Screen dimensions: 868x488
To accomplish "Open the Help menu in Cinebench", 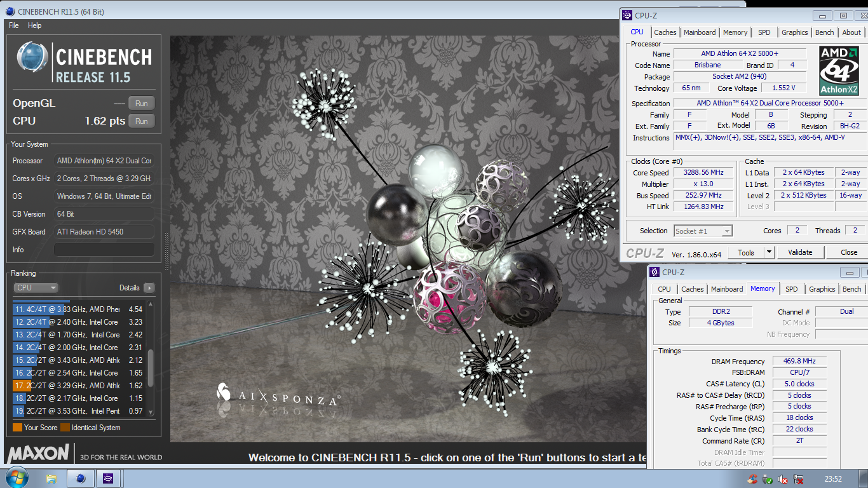I will click(x=35, y=25).
